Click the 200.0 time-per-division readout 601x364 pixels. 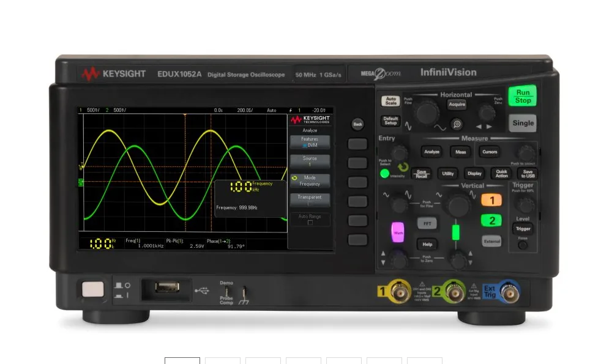click(245, 110)
